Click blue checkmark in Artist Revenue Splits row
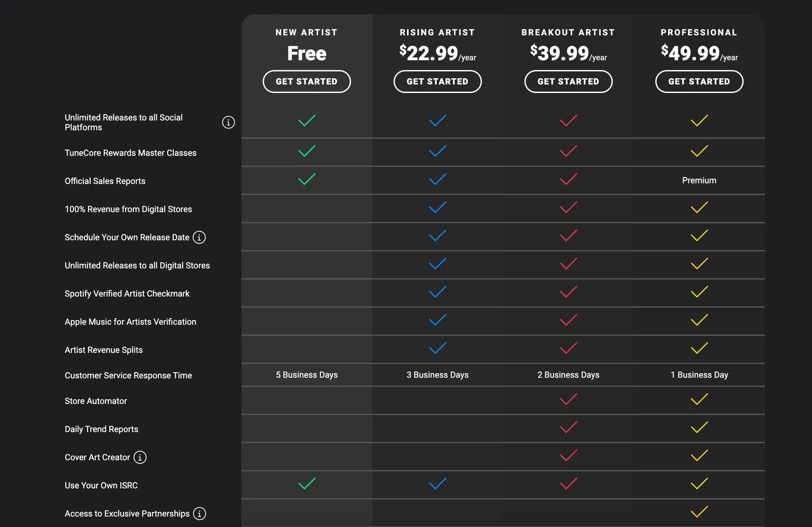The image size is (812, 527). tap(437, 348)
